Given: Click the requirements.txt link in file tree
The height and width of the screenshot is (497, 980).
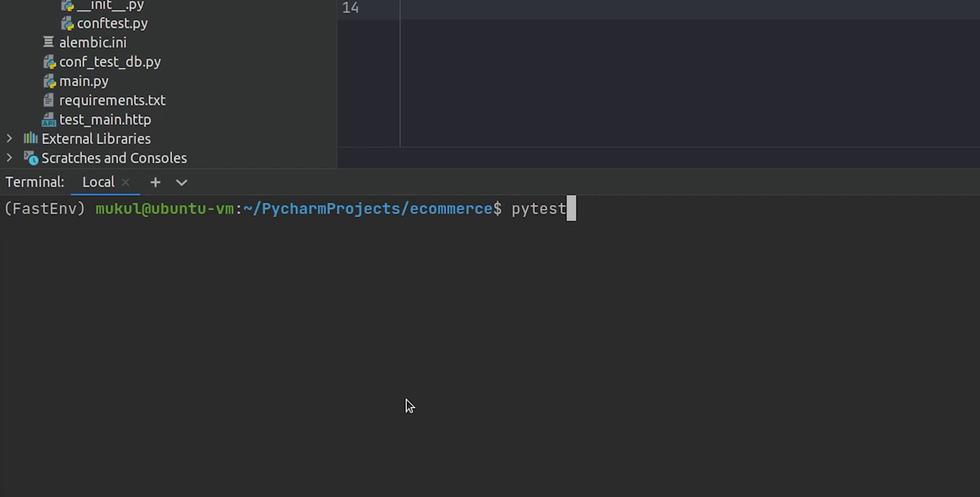Looking at the screenshot, I should [112, 100].
